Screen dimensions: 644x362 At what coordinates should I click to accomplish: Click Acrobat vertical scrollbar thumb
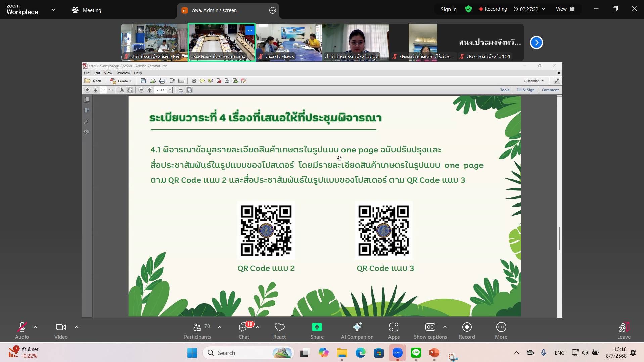click(560, 238)
